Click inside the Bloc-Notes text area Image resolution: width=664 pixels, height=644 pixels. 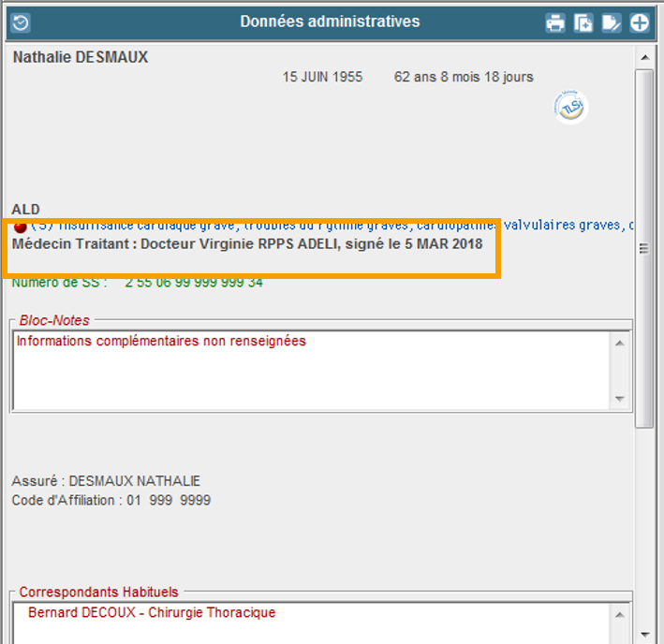click(309, 370)
